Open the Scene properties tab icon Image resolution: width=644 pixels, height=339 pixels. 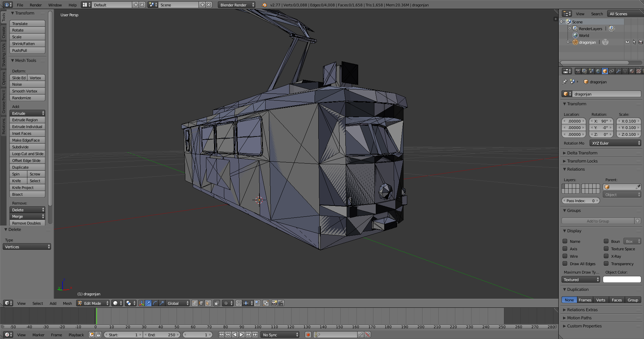591,71
